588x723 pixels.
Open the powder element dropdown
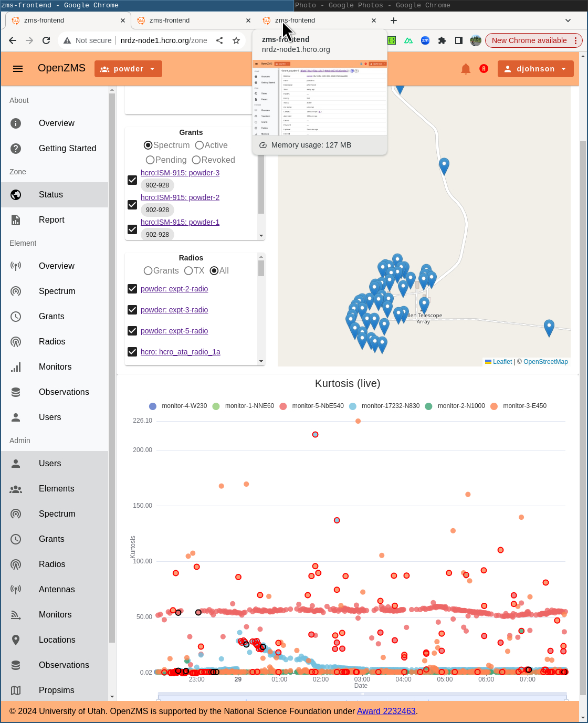128,69
